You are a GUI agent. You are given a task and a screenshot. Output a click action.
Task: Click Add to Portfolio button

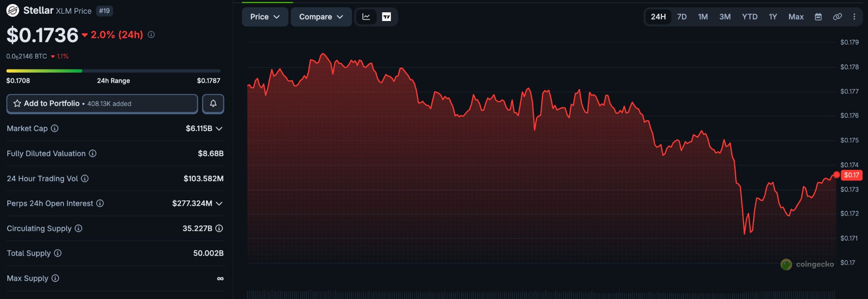102,104
